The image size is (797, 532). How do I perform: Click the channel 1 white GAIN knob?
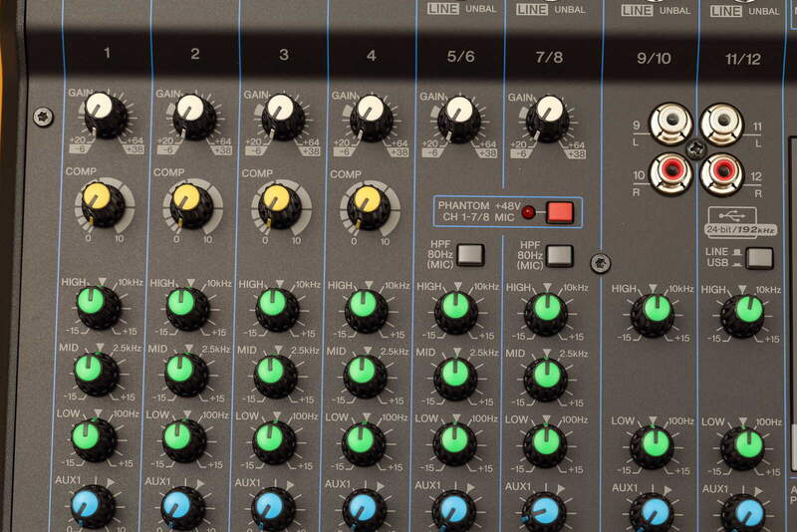pos(103,113)
